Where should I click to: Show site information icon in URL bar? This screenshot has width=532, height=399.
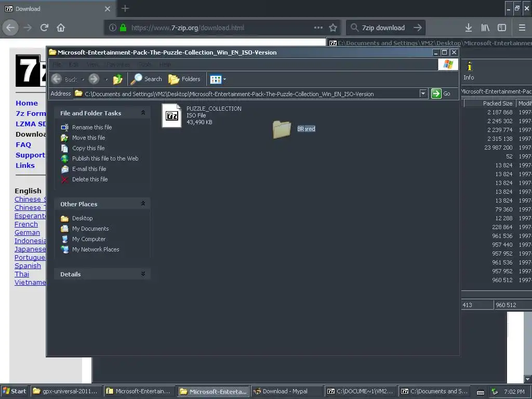click(113, 28)
